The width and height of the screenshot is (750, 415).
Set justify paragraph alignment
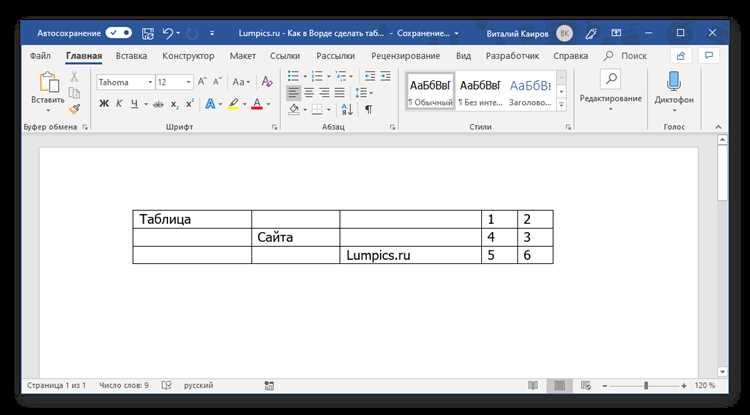(x=340, y=92)
